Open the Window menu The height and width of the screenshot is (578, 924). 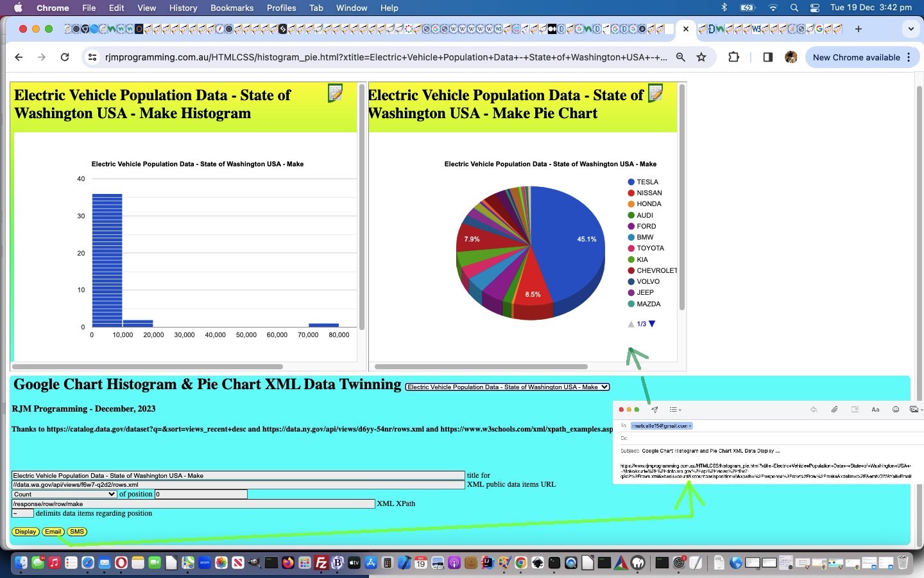coord(352,8)
